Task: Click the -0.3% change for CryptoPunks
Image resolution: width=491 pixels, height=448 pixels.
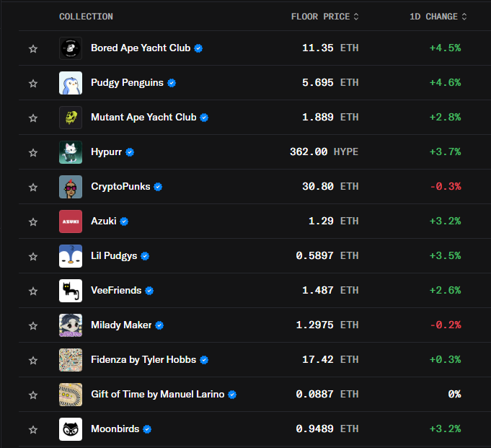Action: pos(446,186)
